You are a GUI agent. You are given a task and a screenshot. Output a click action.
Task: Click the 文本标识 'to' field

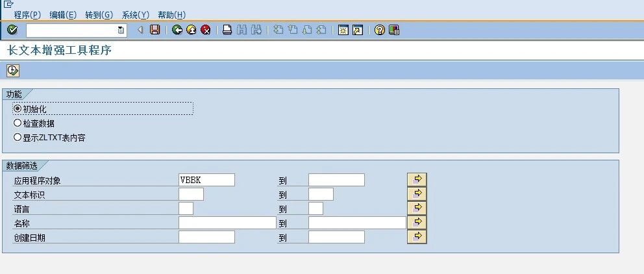321,194
